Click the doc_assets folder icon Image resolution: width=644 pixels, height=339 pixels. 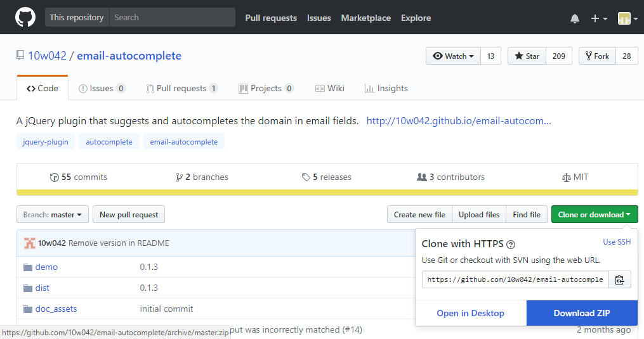(28, 309)
